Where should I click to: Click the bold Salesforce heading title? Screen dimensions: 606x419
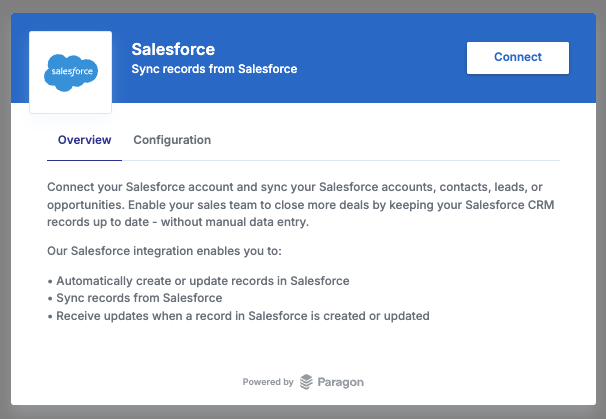point(173,49)
